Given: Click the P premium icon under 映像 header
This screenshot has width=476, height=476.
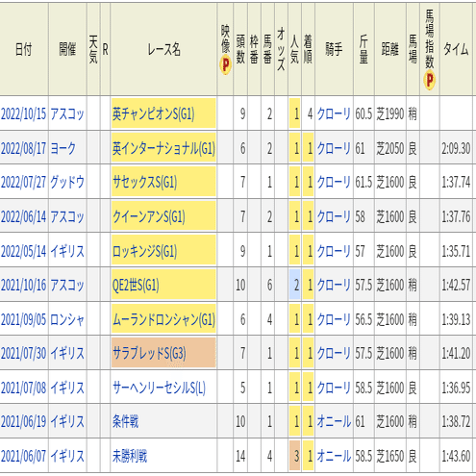Looking at the screenshot, I should (x=225, y=65).
